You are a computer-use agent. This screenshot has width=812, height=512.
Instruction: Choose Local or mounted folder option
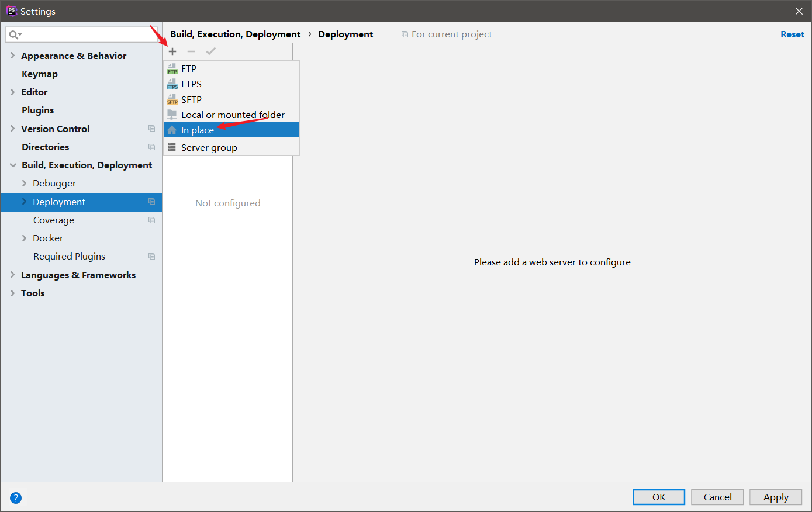(232, 115)
